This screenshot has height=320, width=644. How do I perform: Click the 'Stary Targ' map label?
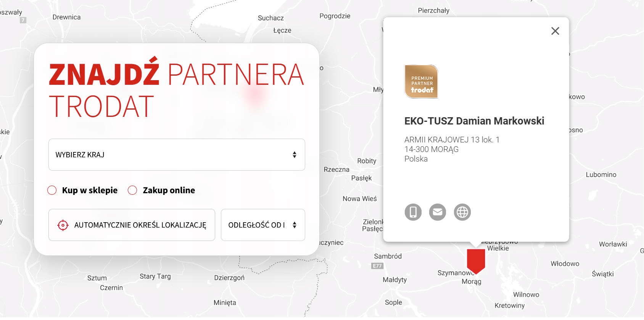(x=155, y=276)
